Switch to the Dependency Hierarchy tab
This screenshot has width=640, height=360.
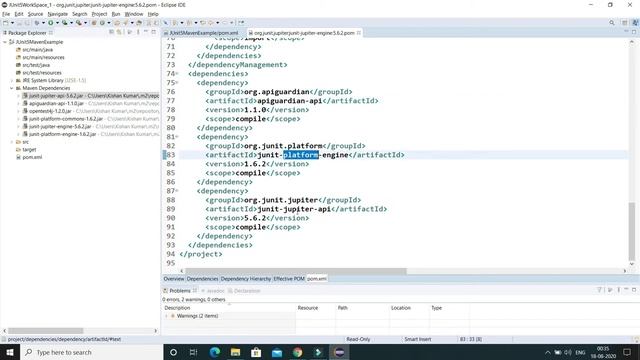[246, 279]
